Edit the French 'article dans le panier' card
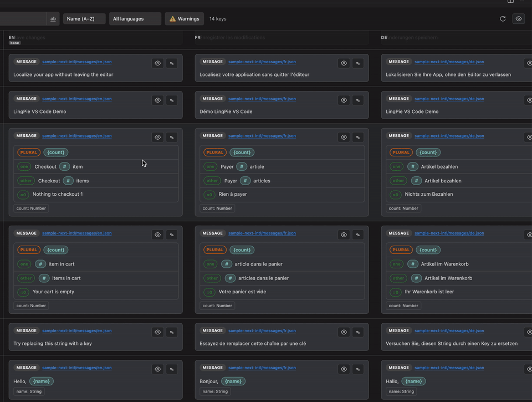 [358, 235]
